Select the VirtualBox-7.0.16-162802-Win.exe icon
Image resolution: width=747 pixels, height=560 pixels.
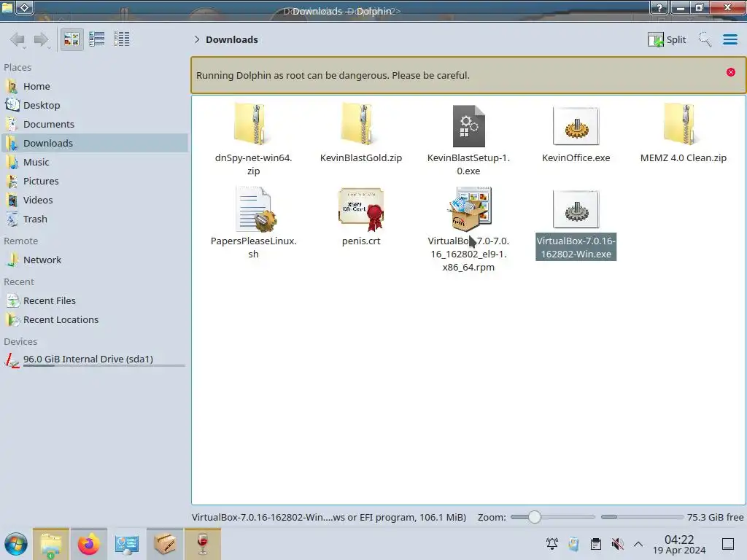[576, 209]
